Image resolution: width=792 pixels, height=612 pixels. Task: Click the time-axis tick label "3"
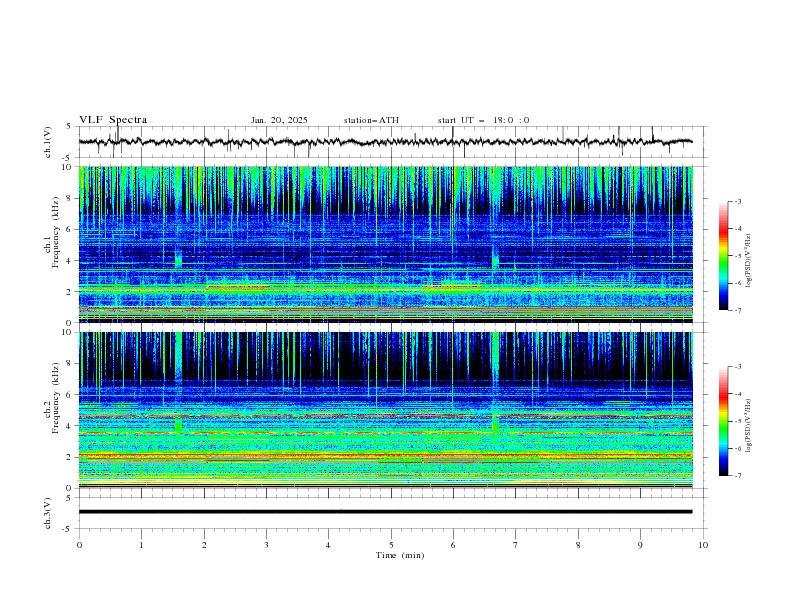[x=266, y=545]
